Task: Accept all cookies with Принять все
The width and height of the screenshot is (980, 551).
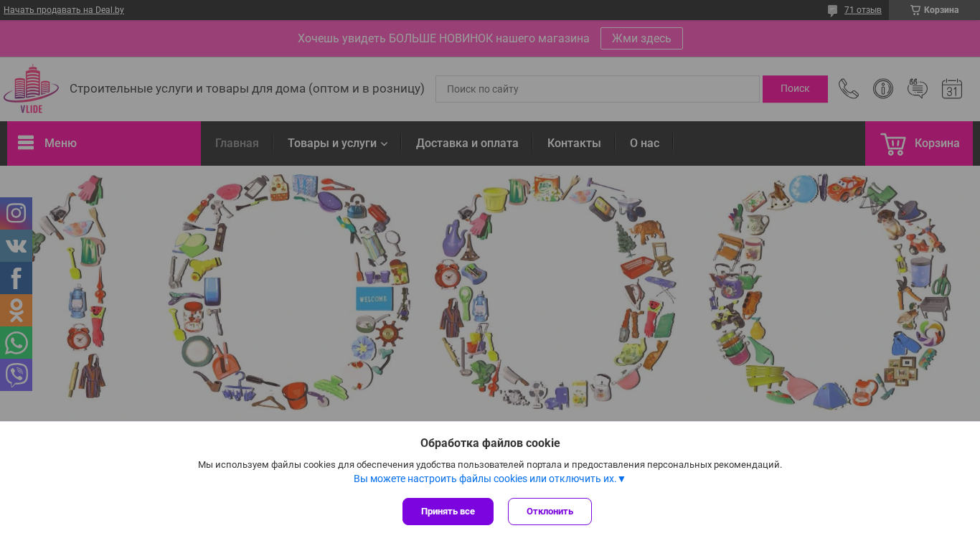Action: coord(448,512)
